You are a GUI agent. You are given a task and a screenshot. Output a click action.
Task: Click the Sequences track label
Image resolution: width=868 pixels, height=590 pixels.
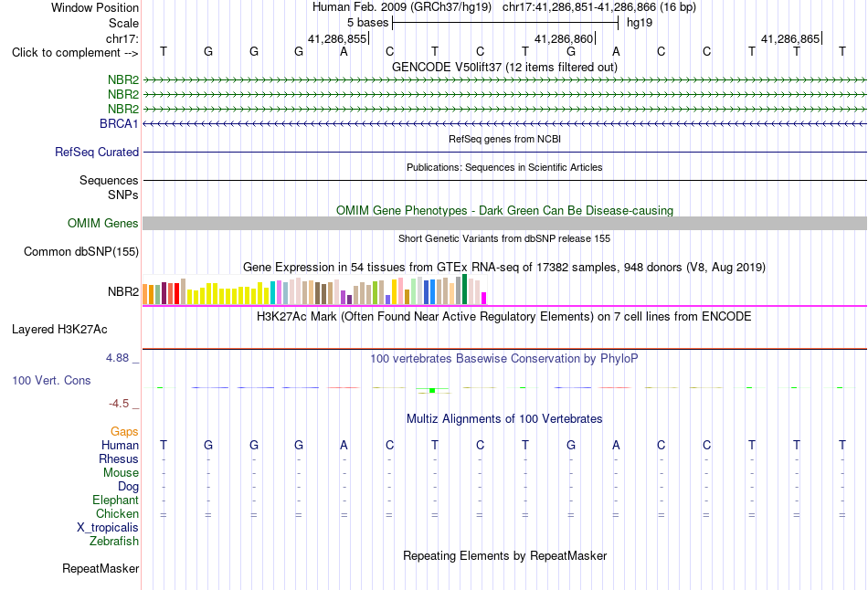click(x=109, y=181)
